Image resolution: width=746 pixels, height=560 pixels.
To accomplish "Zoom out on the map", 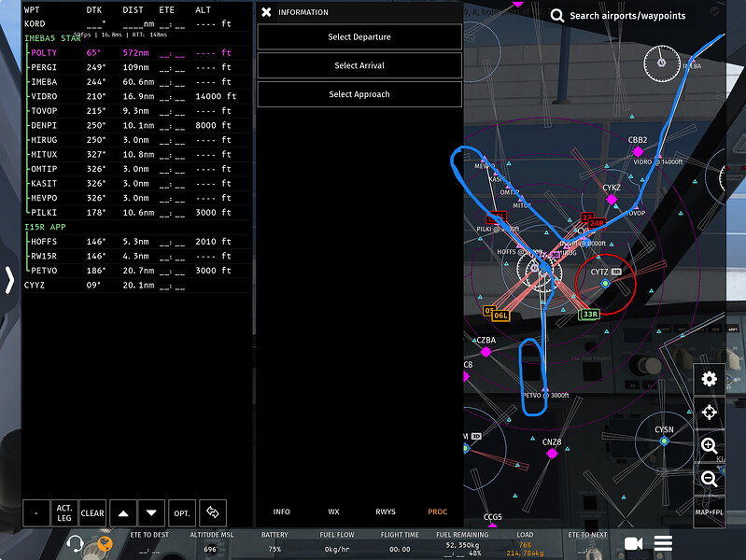I will pos(709,479).
